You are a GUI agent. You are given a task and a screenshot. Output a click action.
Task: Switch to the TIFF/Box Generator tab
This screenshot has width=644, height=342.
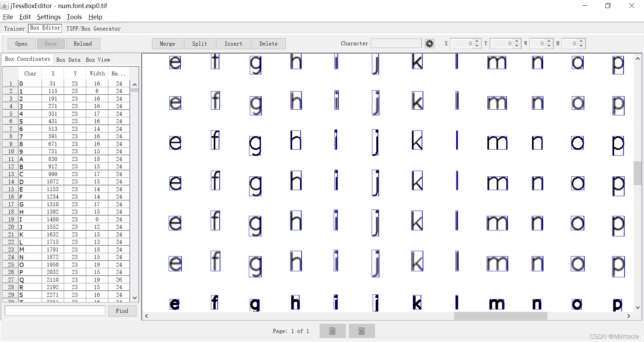93,28
